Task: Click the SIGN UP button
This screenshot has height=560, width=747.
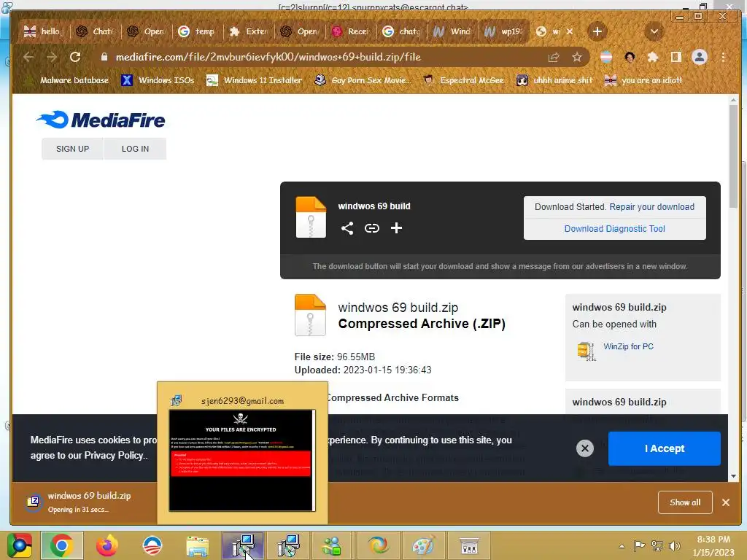Action: coord(72,149)
